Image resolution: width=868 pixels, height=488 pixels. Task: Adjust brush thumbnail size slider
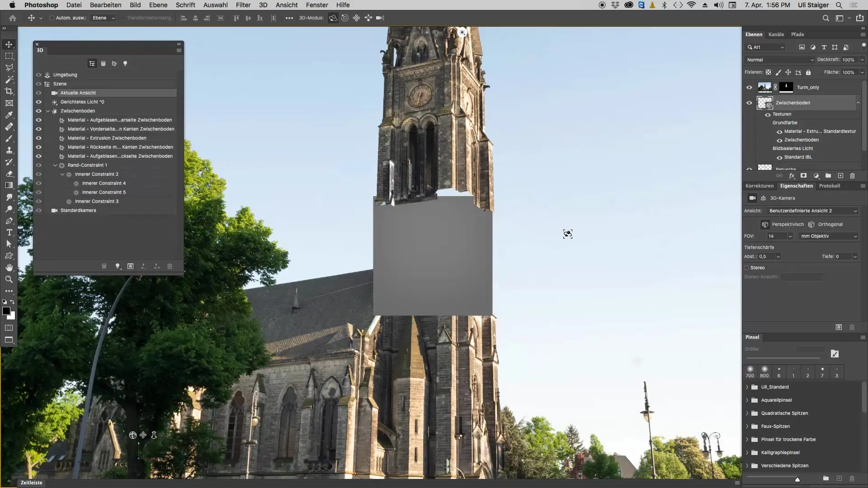tap(797, 479)
